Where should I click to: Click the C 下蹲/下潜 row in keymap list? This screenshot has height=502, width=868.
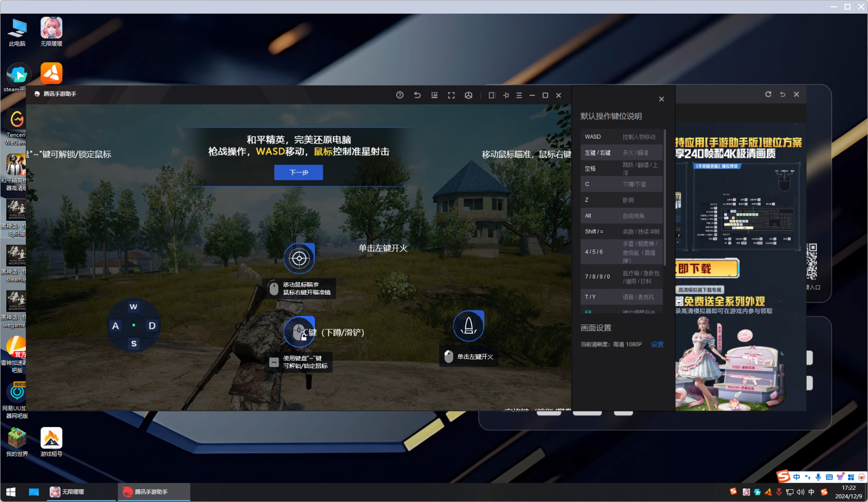(622, 184)
